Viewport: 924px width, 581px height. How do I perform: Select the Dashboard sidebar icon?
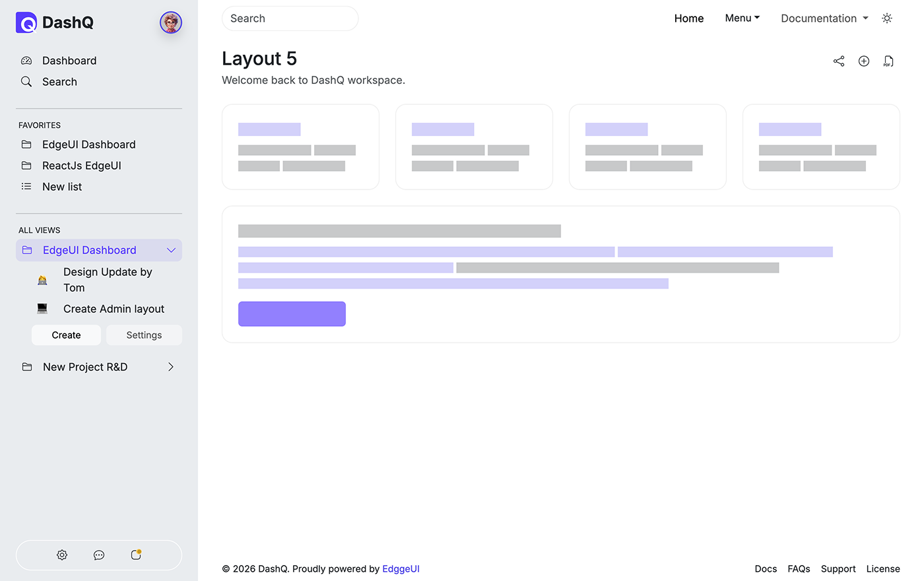26,60
